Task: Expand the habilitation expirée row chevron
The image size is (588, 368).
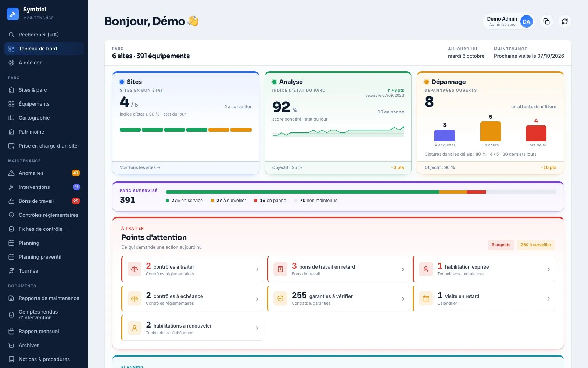Action: pyautogui.click(x=548, y=269)
